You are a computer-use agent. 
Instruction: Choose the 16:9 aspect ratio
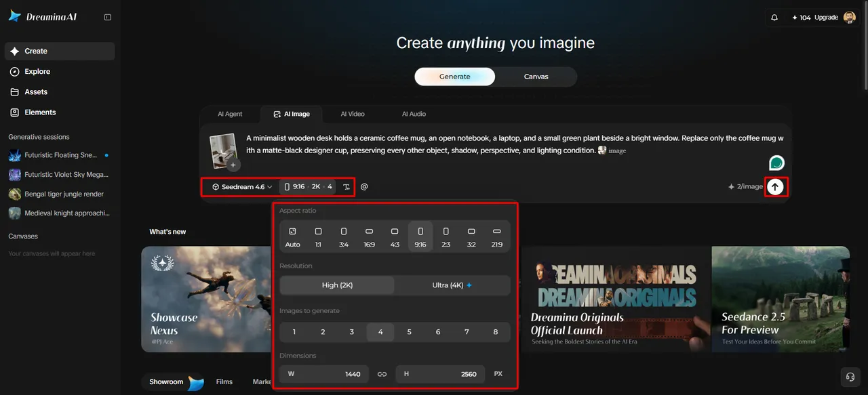(369, 237)
